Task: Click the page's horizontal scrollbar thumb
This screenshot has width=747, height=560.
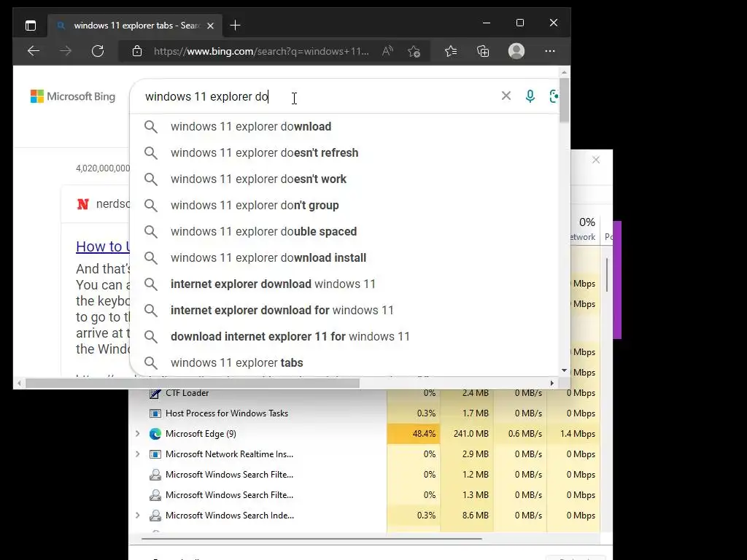Action: 193,383
